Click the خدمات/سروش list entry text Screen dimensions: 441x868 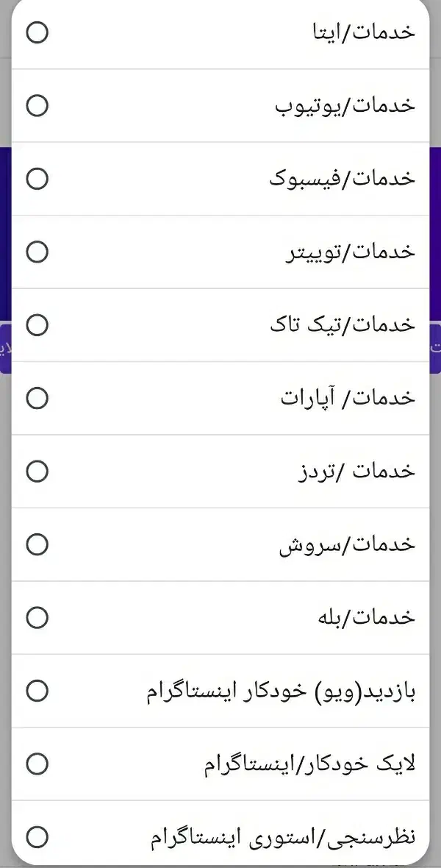[347, 545]
